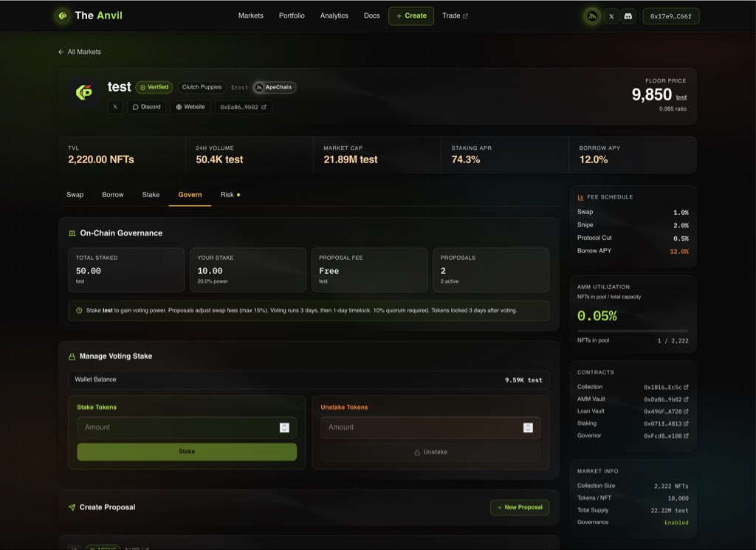Open Collection contract external link icon
The width and height of the screenshot is (756, 550).
pos(686,387)
